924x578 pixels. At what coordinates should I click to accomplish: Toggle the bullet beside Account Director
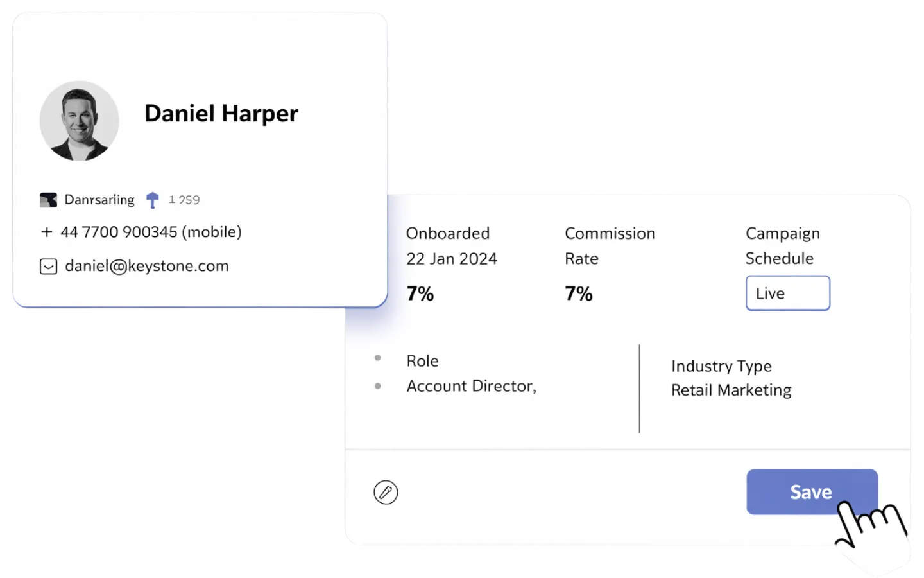(x=379, y=384)
